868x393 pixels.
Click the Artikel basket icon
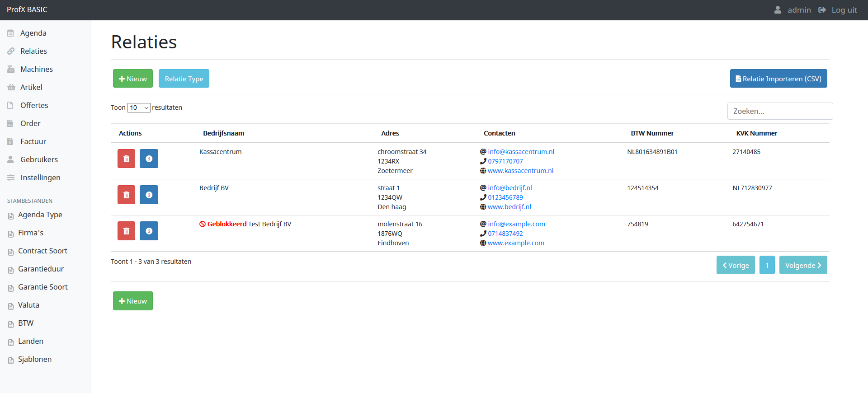click(x=11, y=87)
